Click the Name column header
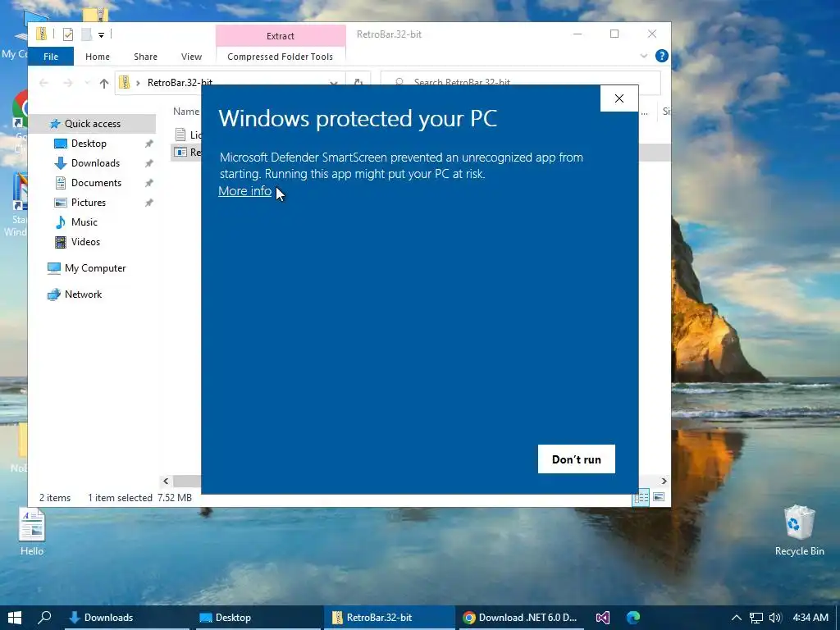 point(186,112)
